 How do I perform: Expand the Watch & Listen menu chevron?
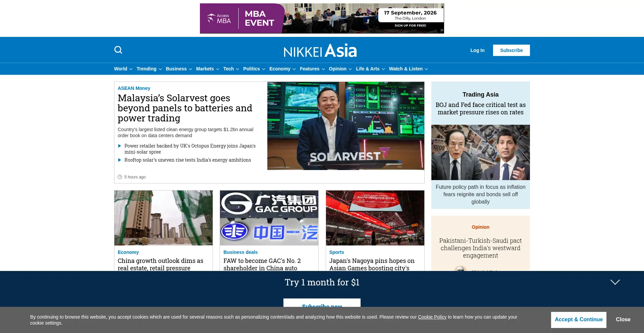pyautogui.click(x=426, y=69)
